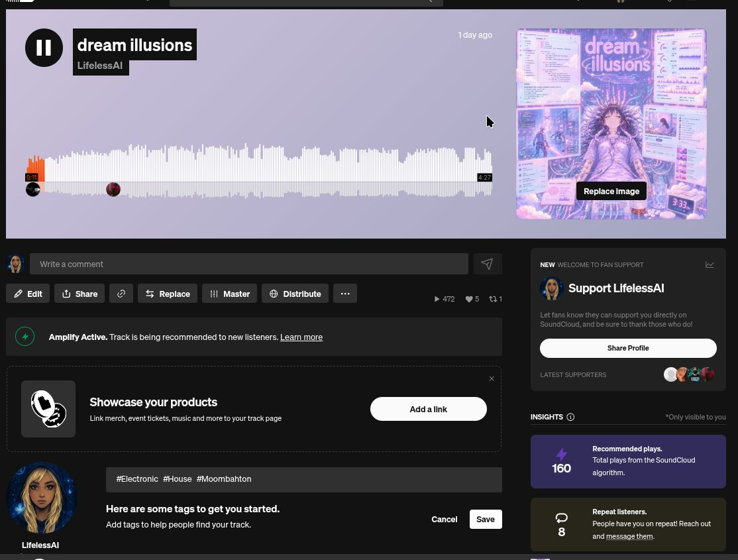Follow the Learn more link
Viewport: 738px width, 560px height.
301,337
